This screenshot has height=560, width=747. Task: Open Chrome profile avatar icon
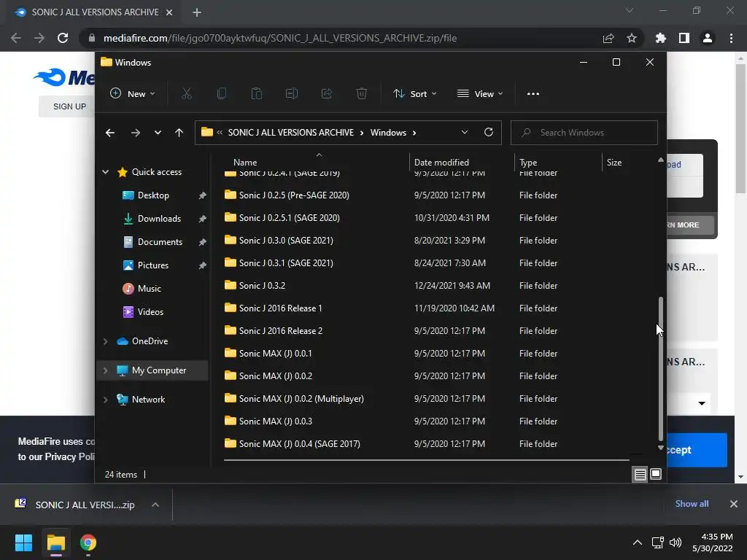[x=708, y=38]
